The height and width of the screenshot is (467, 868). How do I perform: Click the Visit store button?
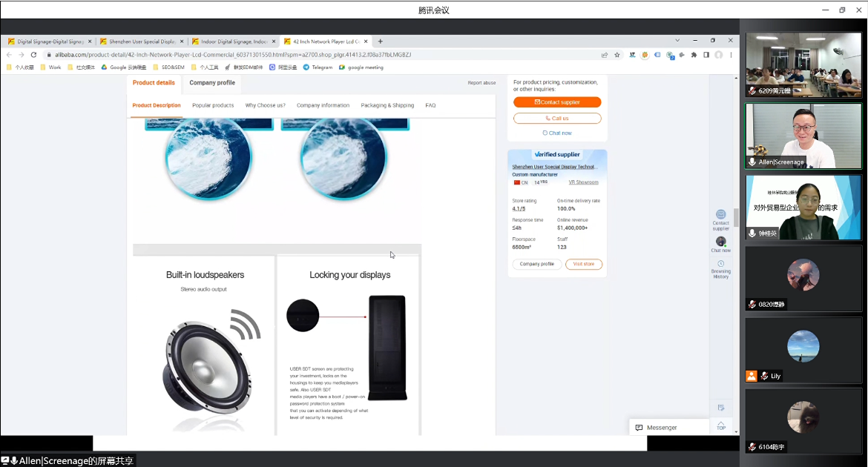pos(584,264)
